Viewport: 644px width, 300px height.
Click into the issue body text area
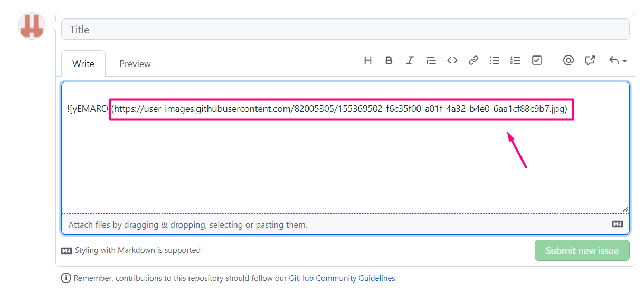point(345,147)
